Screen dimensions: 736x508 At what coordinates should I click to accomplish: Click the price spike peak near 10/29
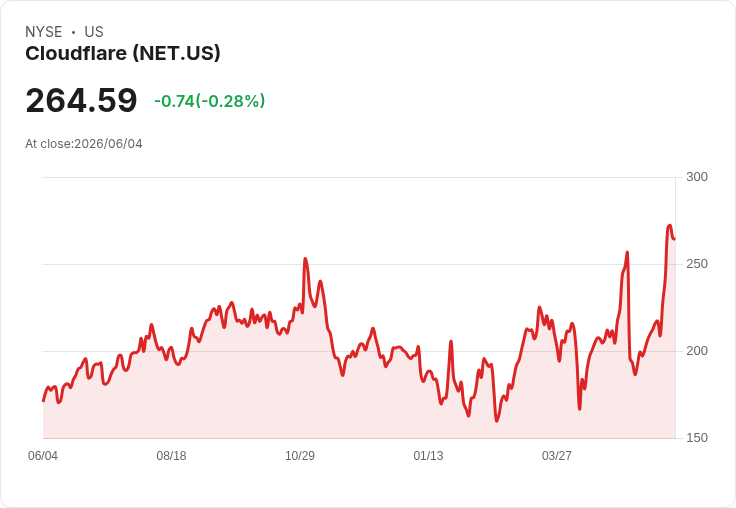pos(305,258)
